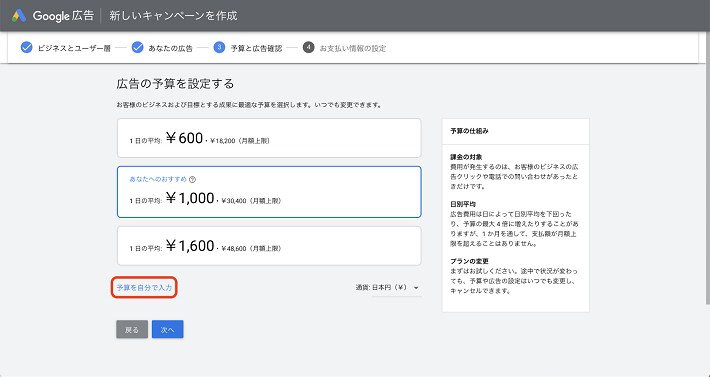Click the currency dropdown arrow
The width and height of the screenshot is (710, 377).
[416, 288]
